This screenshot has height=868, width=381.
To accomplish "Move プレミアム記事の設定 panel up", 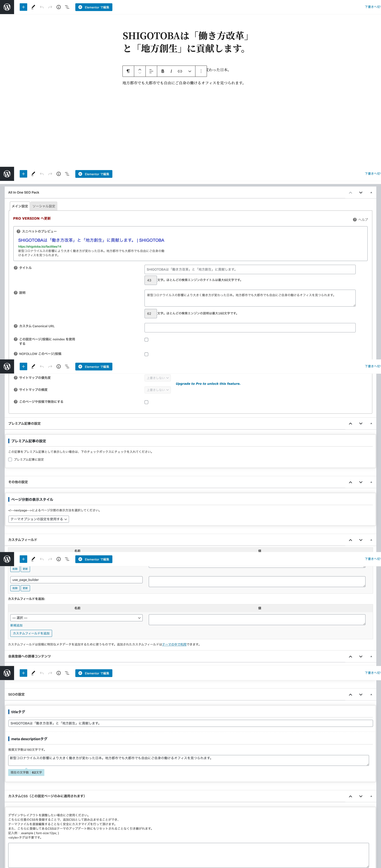I will click(350, 424).
